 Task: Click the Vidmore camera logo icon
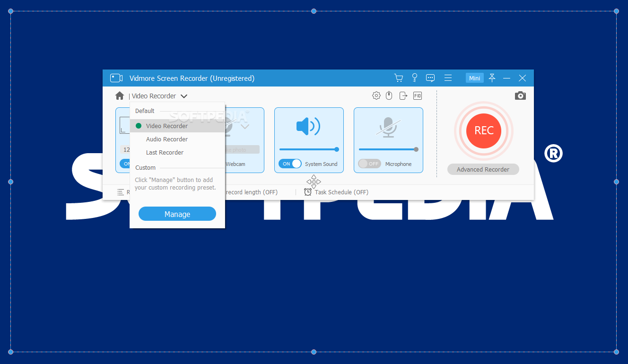coord(116,78)
